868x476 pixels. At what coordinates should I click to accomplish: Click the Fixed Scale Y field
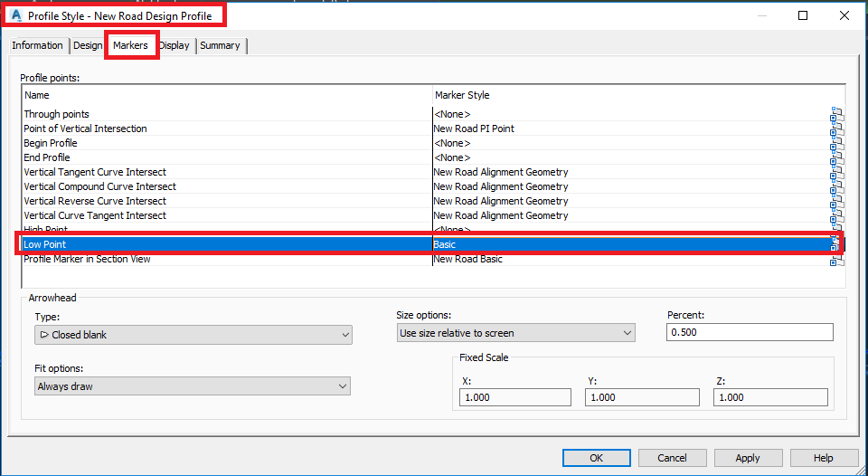[x=642, y=397]
